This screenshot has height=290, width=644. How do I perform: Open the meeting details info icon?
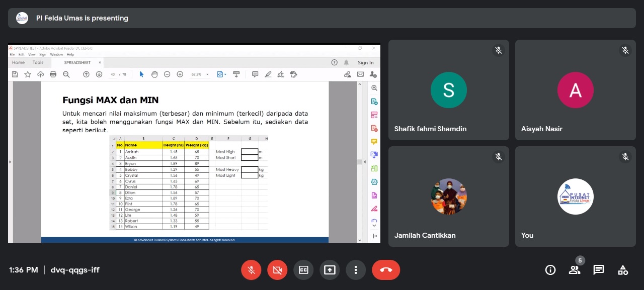(x=550, y=270)
